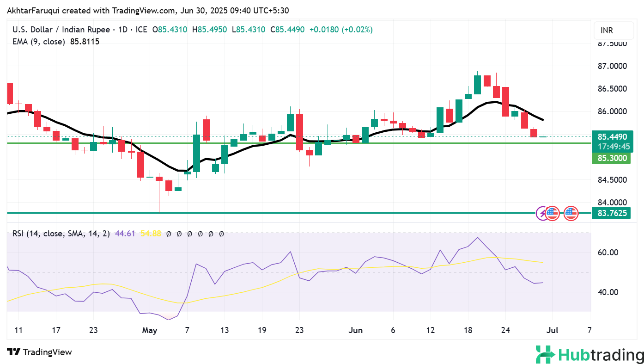Click the green 83.7625 price level label
This screenshot has width=644, height=364.
612,213
